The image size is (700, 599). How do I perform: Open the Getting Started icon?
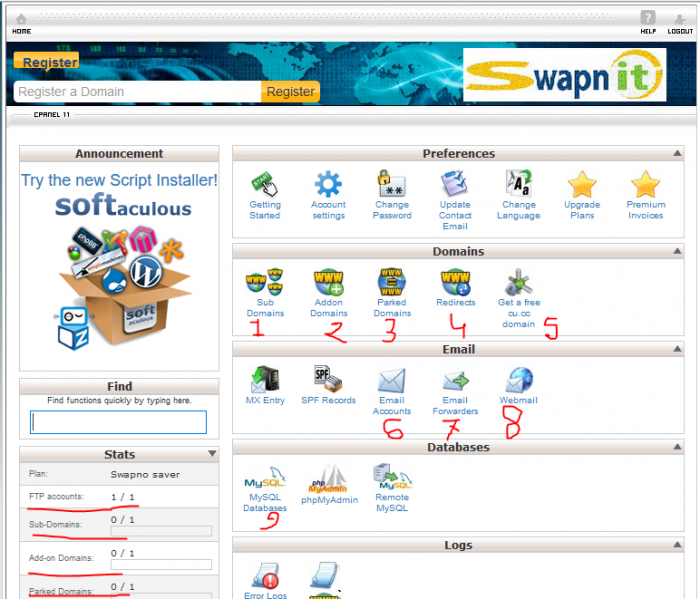click(x=265, y=183)
